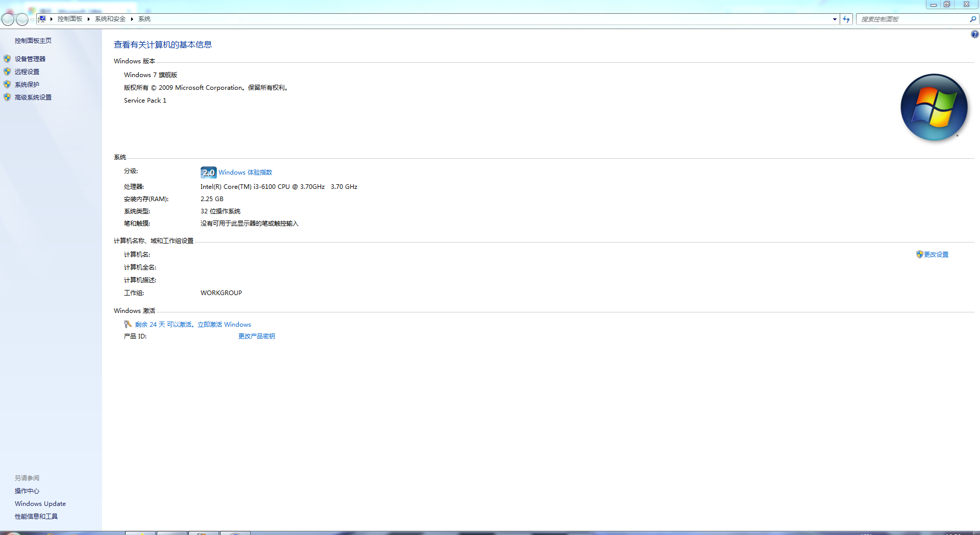Click shield icon beside 更改设置

coord(919,254)
